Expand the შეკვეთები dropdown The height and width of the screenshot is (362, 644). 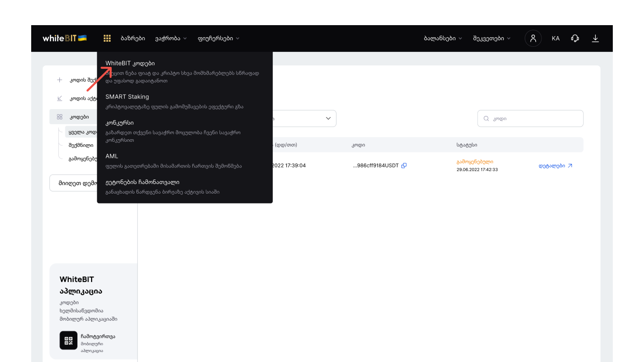pos(492,38)
